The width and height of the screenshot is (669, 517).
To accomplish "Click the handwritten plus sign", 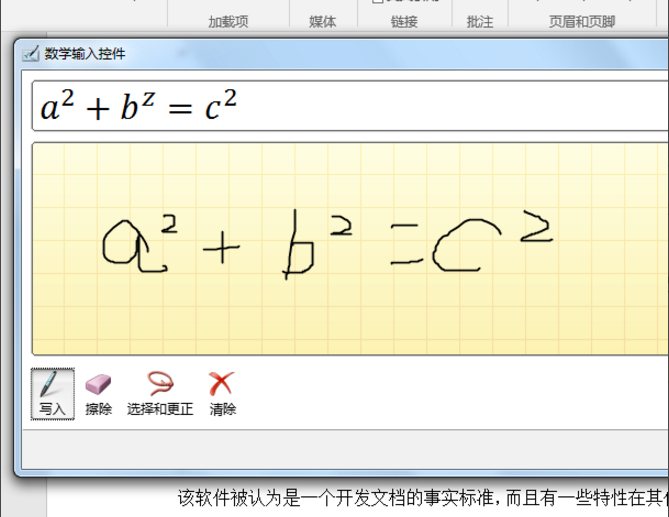I will tap(221, 247).
